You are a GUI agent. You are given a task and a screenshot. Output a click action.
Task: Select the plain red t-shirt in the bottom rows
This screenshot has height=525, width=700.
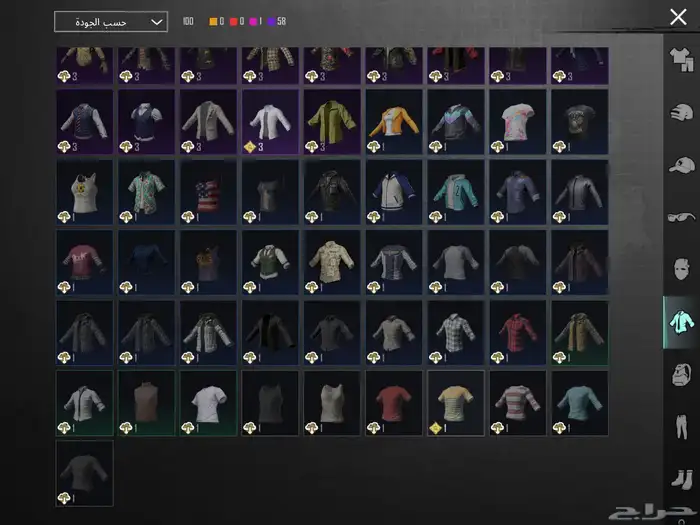pyautogui.click(x=393, y=402)
